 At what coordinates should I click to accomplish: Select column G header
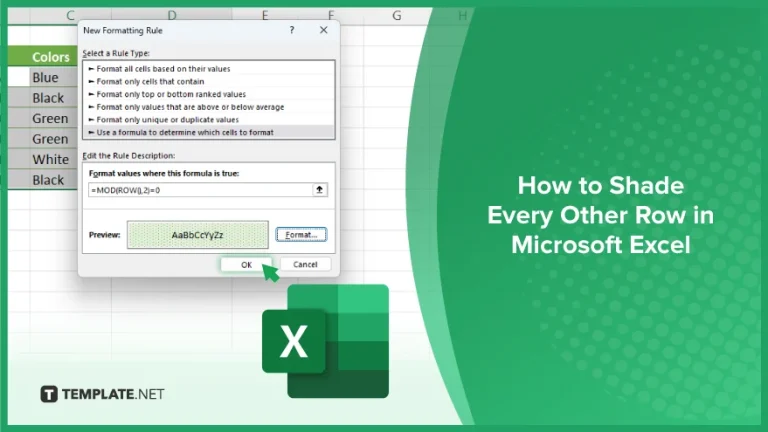click(x=397, y=15)
